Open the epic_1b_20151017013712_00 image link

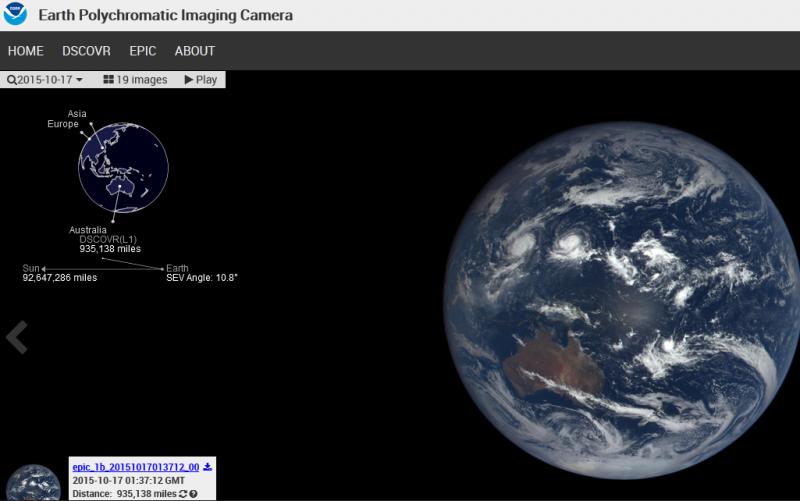pos(136,467)
